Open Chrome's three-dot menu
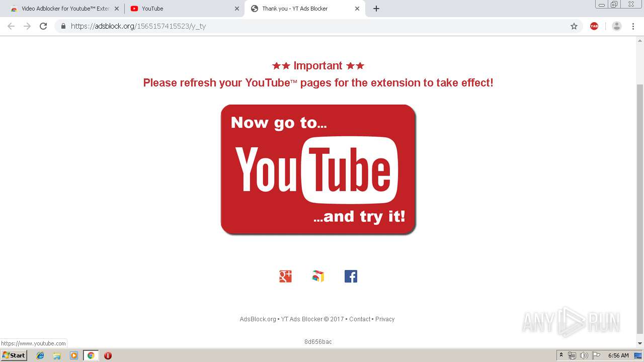The image size is (644, 362). pos(633,26)
